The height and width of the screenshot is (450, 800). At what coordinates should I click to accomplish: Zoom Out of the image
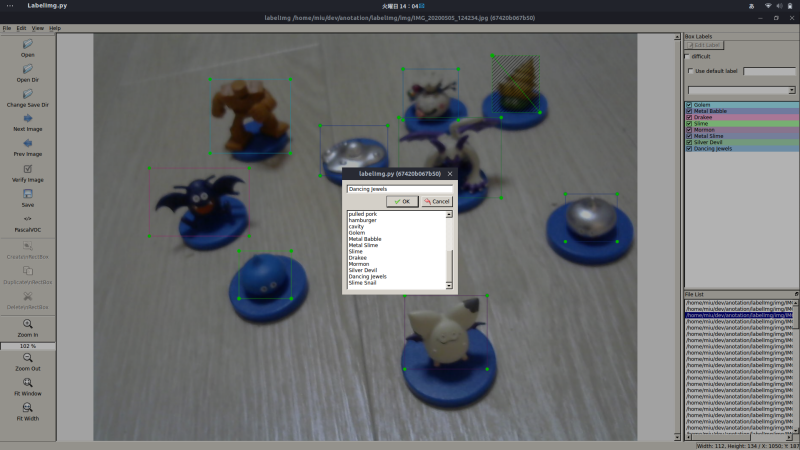tap(28, 358)
